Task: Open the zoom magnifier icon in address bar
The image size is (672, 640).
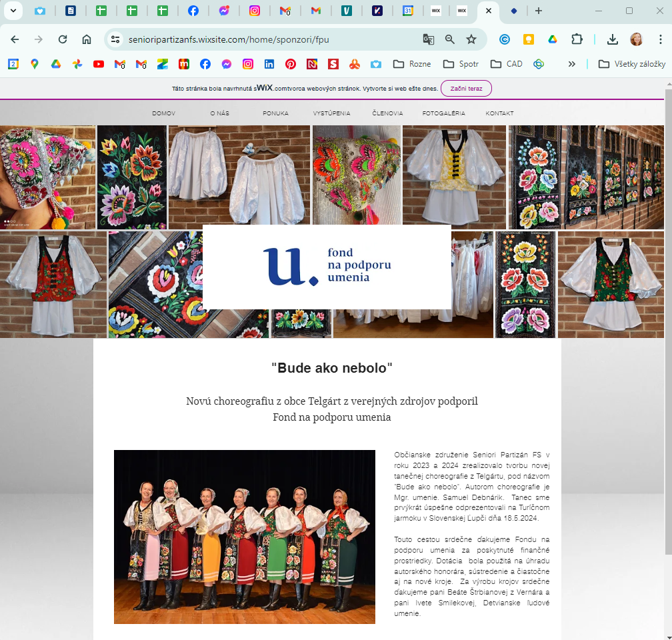Action: coord(450,39)
